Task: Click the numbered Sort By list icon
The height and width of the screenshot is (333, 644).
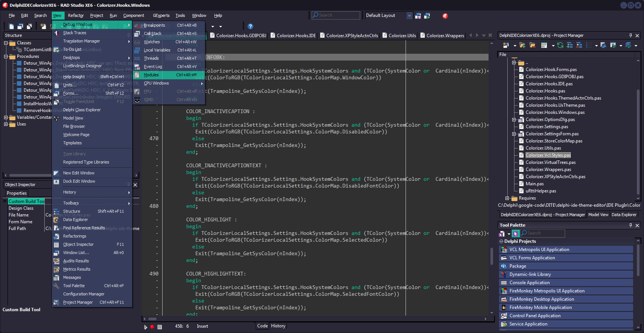Action: click(589, 45)
